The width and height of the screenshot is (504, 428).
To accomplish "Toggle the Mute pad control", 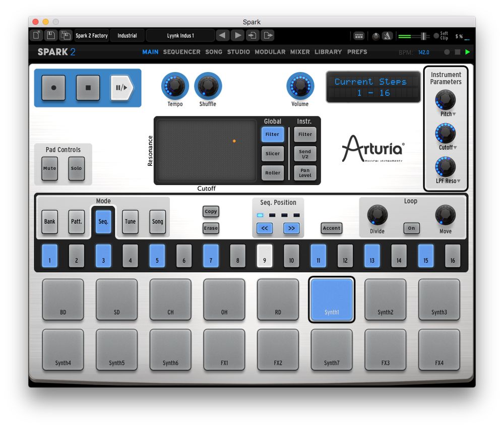I will click(x=49, y=168).
